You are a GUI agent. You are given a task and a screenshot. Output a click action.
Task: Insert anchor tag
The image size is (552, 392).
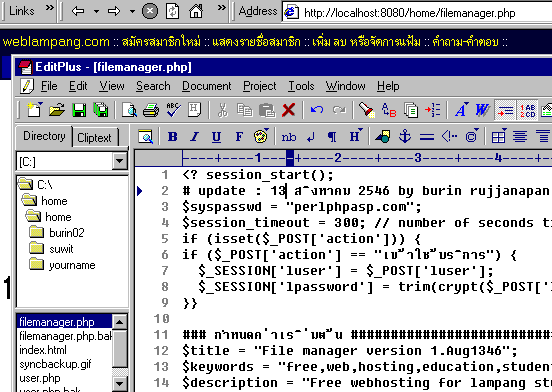coord(405,137)
